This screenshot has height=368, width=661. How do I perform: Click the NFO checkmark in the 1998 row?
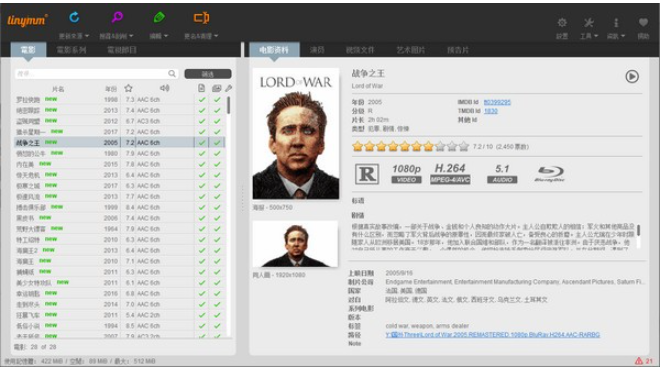click(202, 99)
